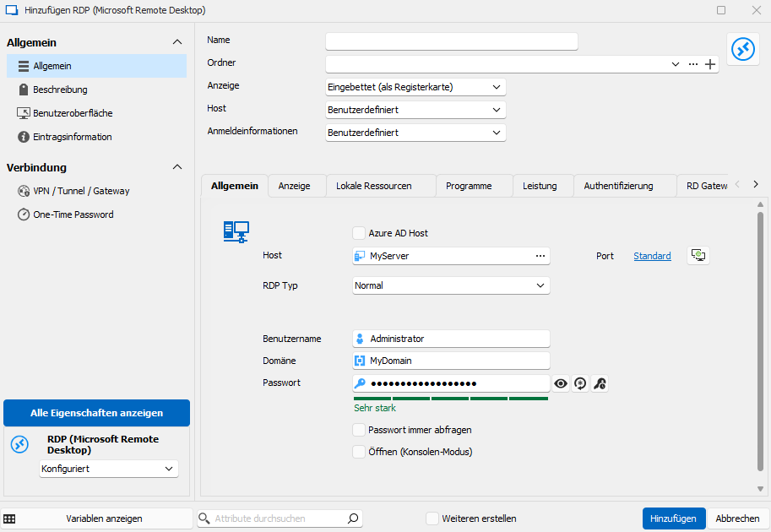The height and width of the screenshot is (532, 771).
Task: Open the RDP Typ dropdown
Action: tap(451, 285)
